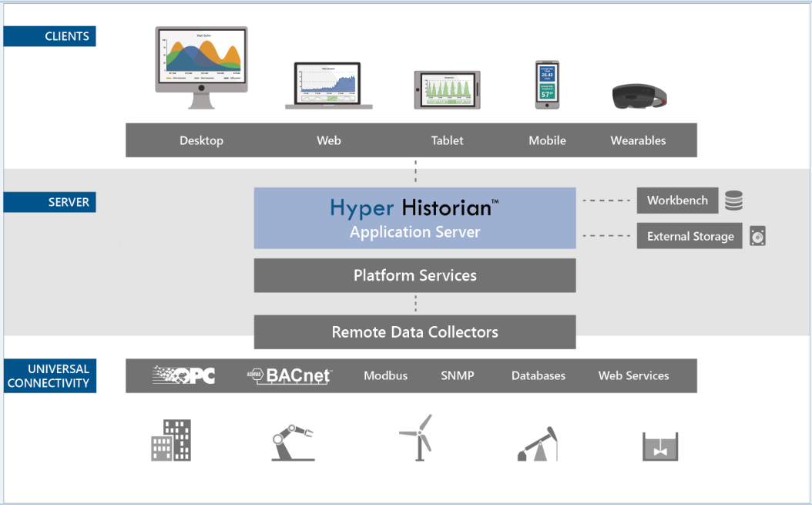The image size is (812, 505).
Task: Select the office buildings icon
Action: click(x=171, y=440)
